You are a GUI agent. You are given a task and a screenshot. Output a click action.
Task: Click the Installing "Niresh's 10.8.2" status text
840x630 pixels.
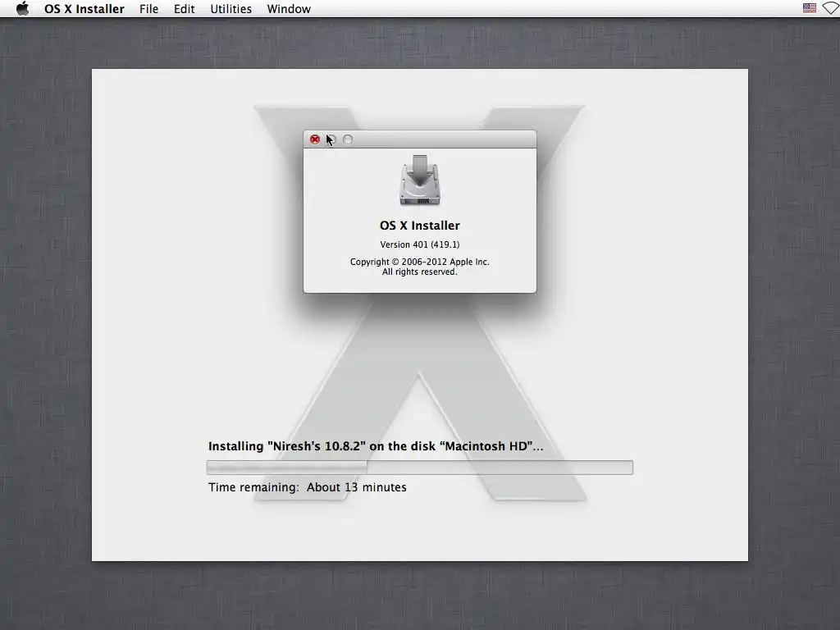[376, 446]
